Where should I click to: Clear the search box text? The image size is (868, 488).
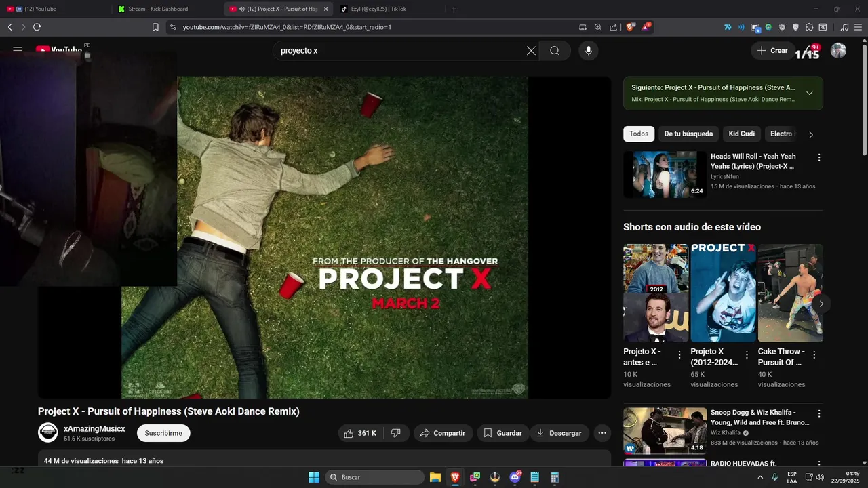(531, 51)
